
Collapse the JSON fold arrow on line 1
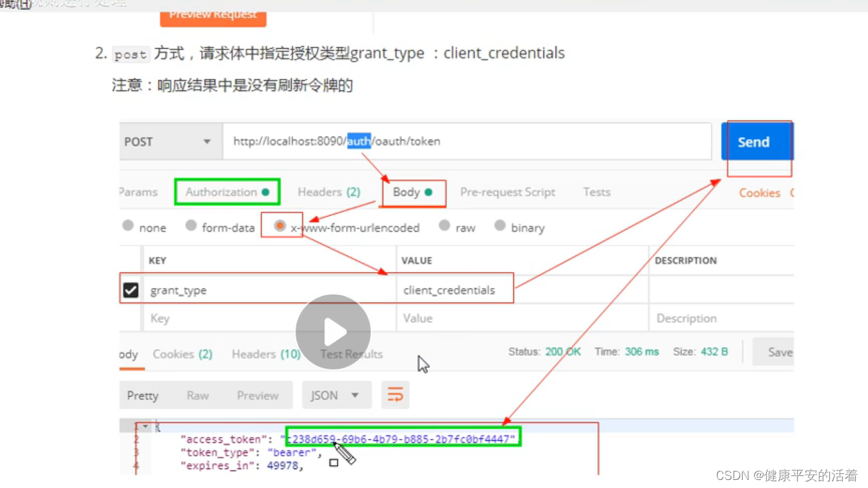[x=145, y=427]
